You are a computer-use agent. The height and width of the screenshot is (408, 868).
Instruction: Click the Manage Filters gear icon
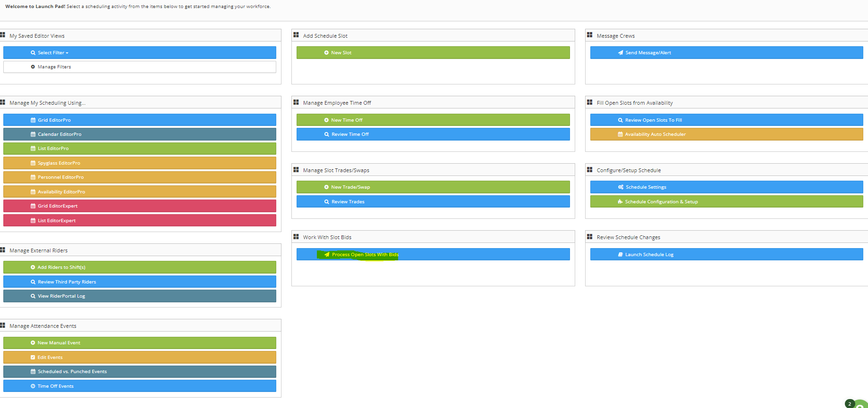coord(33,67)
